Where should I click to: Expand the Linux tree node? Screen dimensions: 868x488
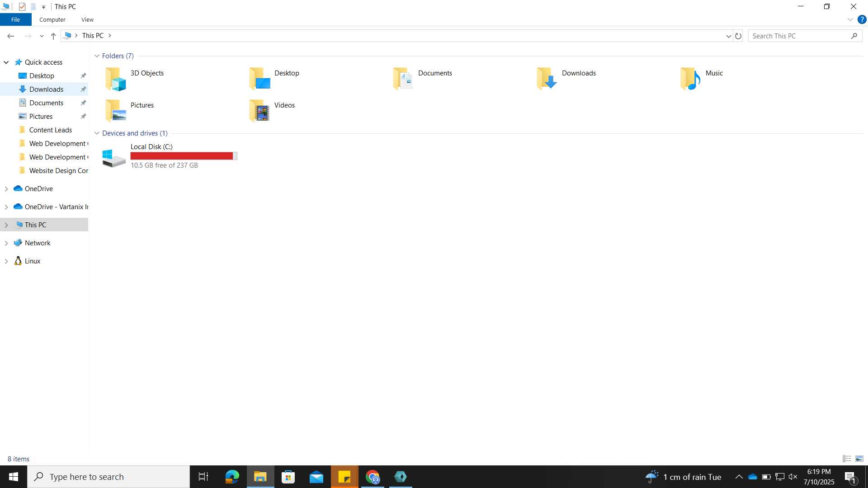[6, 261]
